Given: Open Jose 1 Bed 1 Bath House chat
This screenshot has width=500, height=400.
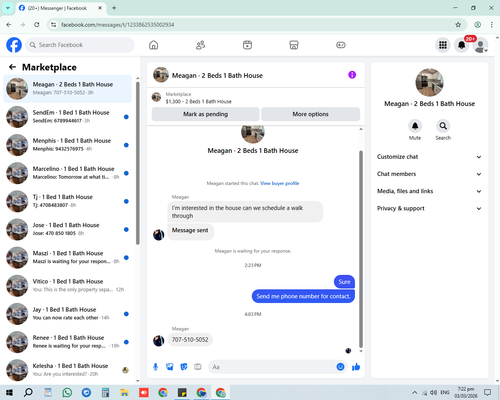Looking at the screenshot, I should (x=67, y=229).
